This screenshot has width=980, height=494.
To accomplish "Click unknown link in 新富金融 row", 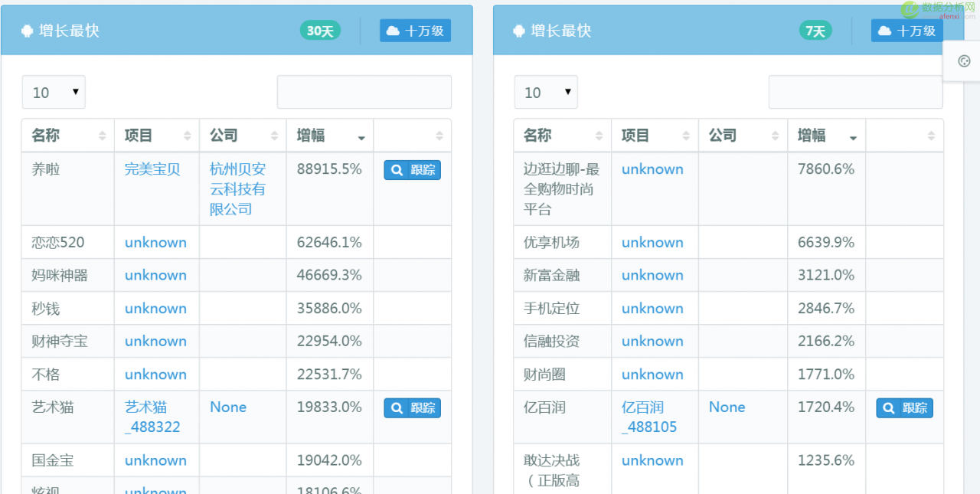I will pos(652,276).
